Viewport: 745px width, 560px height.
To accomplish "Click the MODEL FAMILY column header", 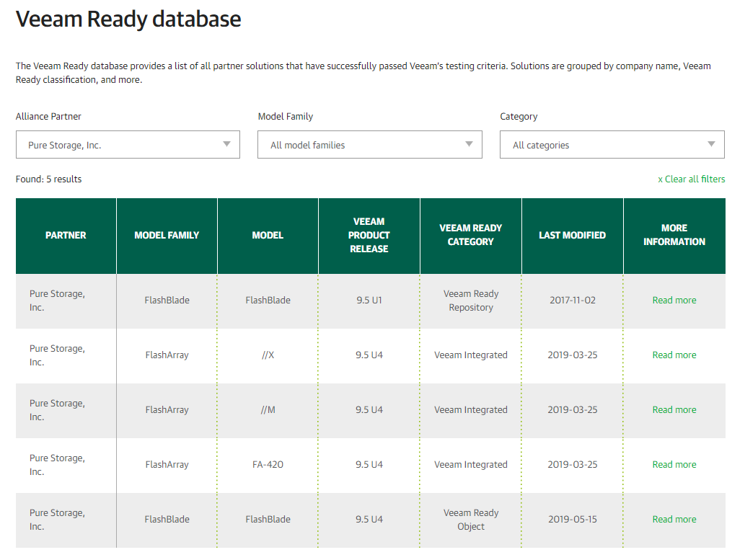I will 167,236.
